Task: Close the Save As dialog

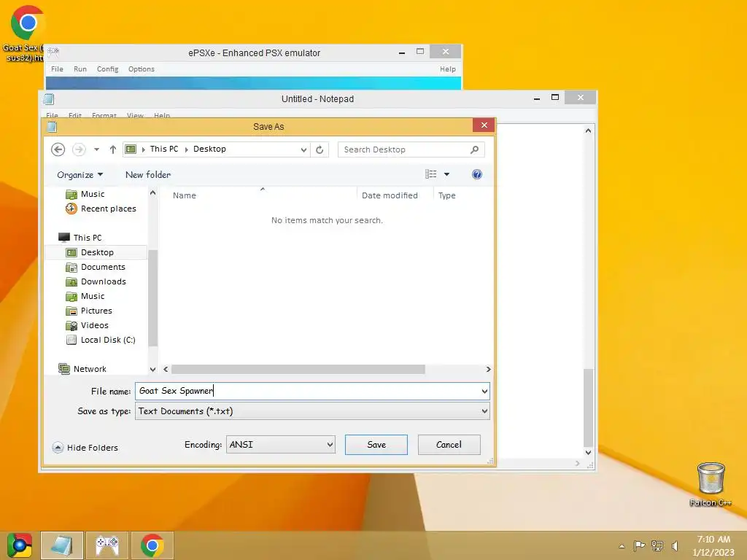Action: point(484,125)
